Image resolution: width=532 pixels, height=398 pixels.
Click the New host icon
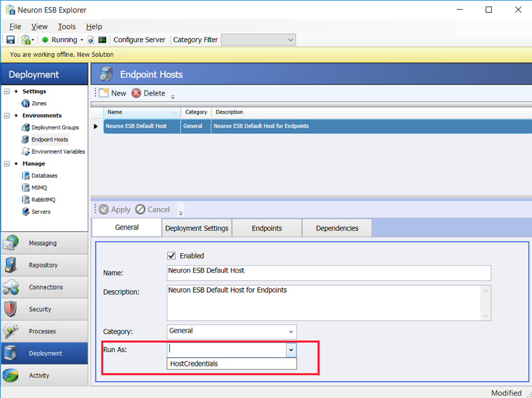(104, 93)
